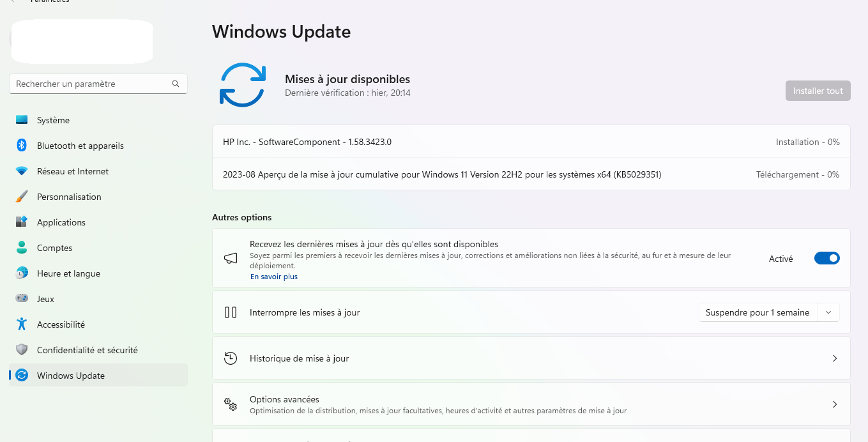868x442 pixels.
Task: Select Windows Update in sidebar
Action: pyautogui.click(x=98, y=376)
